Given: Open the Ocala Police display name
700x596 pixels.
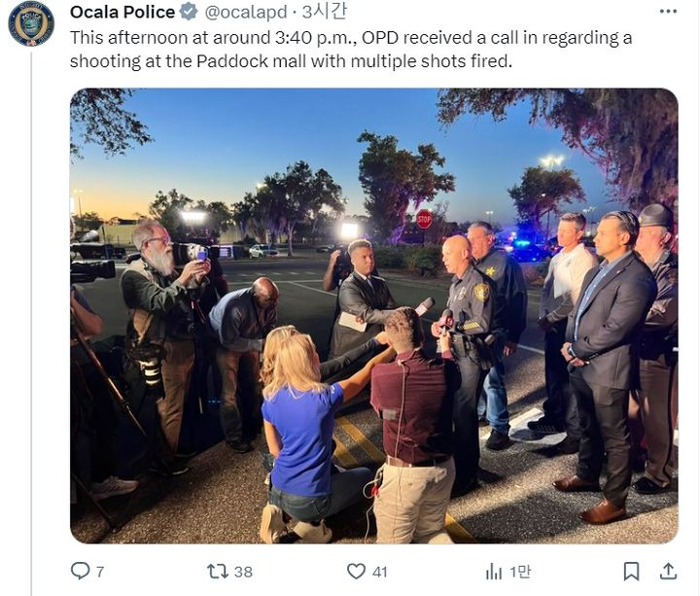Looking at the screenshot, I should [x=122, y=12].
